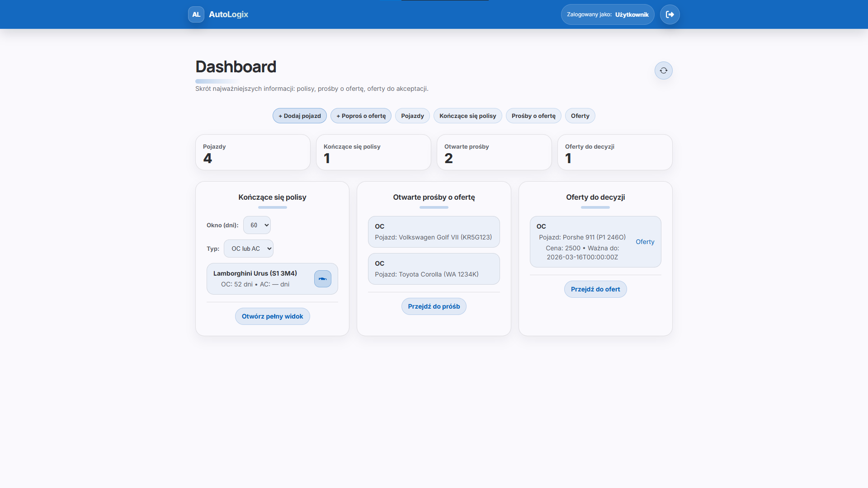Select the Oferty do decyzji 1 stat card

pos(615,152)
